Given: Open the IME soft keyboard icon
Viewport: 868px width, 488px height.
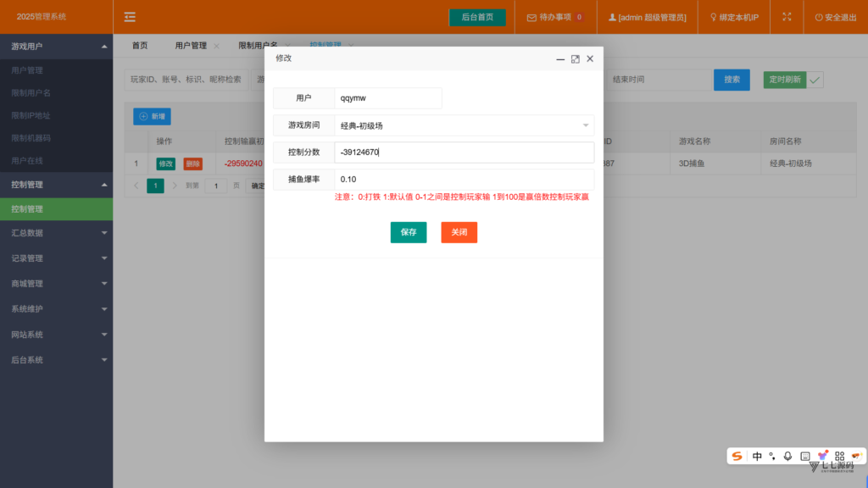Looking at the screenshot, I should click(805, 456).
